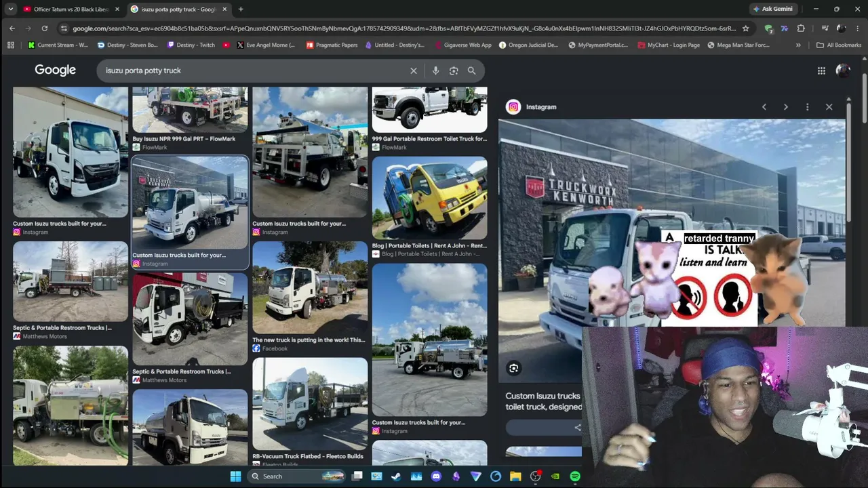The image size is (868, 488).
Task: Open the Oregon Judicial bookmark
Action: (x=528, y=45)
